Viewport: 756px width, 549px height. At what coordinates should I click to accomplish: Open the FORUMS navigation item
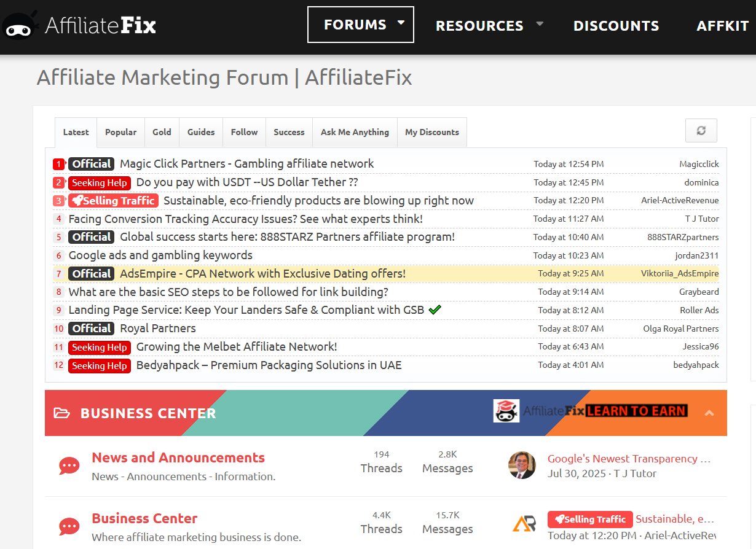click(x=355, y=25)
